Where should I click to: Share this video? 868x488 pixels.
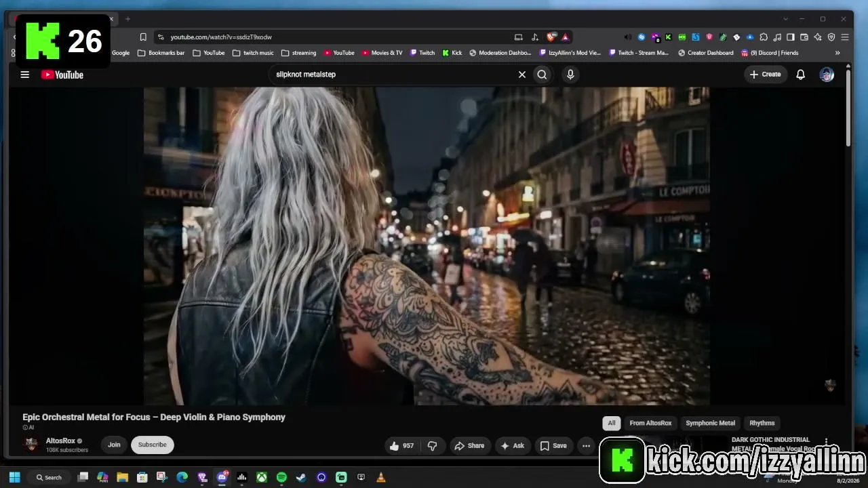(x=469, y=445)
